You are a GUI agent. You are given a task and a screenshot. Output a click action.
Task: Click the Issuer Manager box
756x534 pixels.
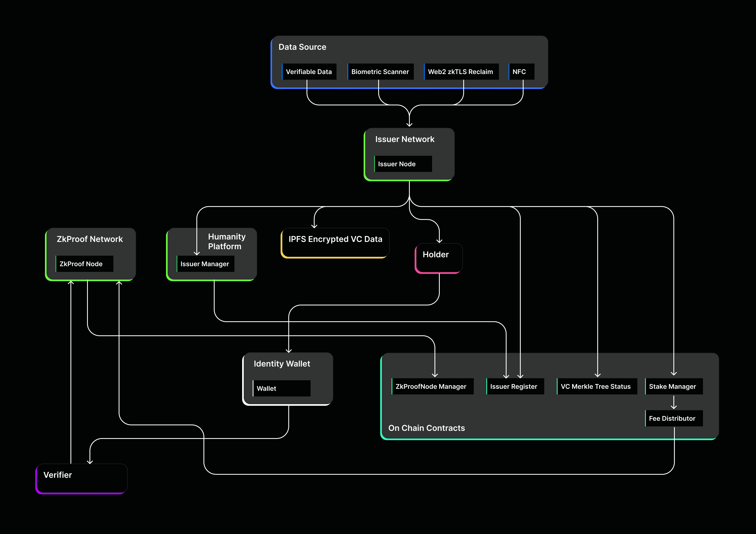205,264
